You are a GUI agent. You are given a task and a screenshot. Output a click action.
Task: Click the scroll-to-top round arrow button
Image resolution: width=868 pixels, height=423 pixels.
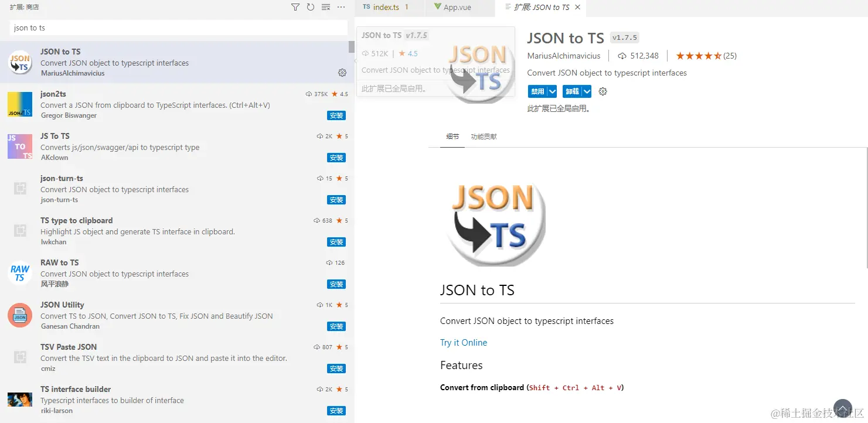(x=843, y=408)
